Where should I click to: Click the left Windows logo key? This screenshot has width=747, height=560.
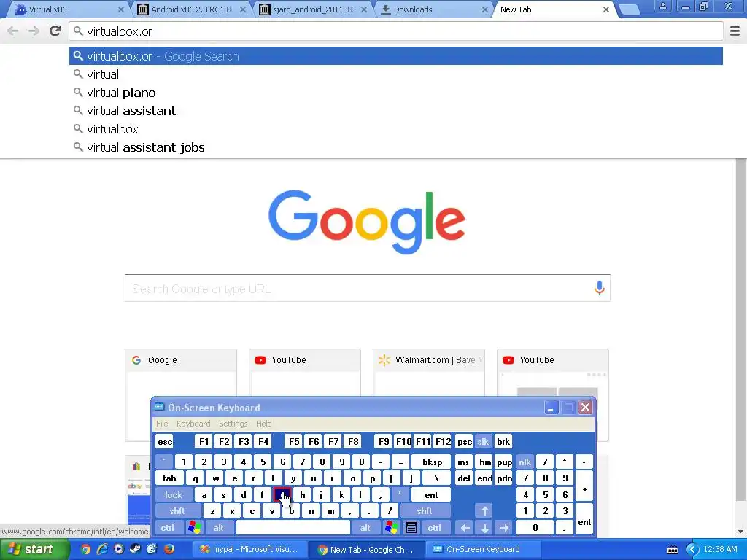(194, 528)
